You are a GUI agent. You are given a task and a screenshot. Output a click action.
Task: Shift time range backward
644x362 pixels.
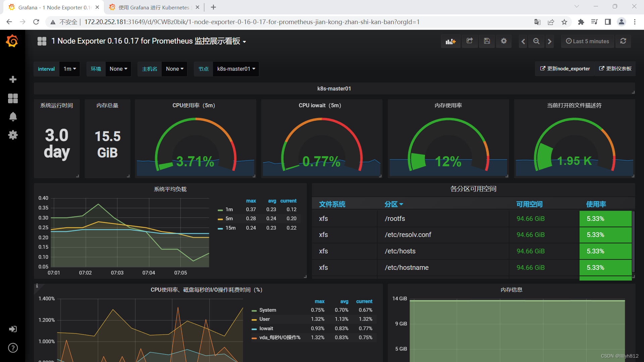(523, 42)
